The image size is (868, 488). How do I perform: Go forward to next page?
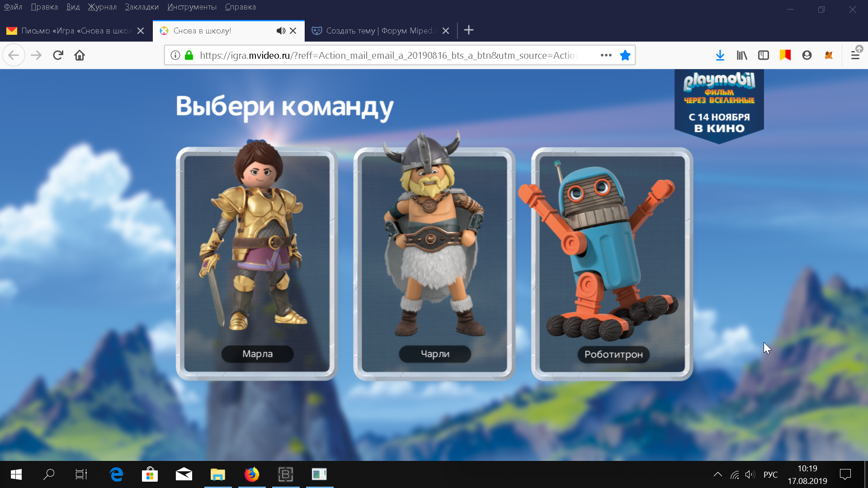[x=36, y=55]
